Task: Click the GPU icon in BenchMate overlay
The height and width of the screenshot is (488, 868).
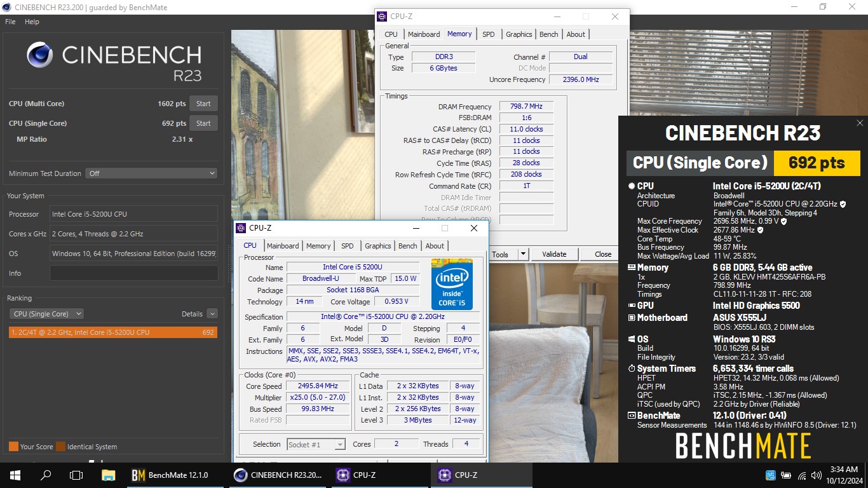Action: coord(631,306)
